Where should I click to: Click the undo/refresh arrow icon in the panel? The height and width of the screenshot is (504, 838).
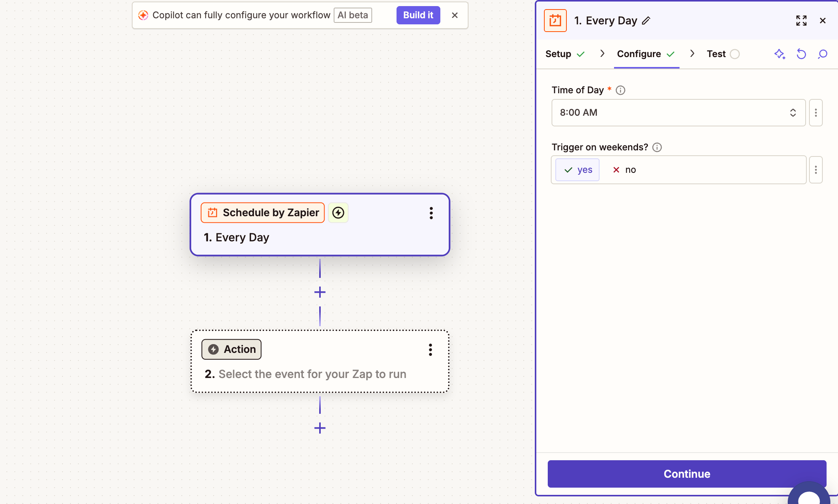click(x=801, y=54)
